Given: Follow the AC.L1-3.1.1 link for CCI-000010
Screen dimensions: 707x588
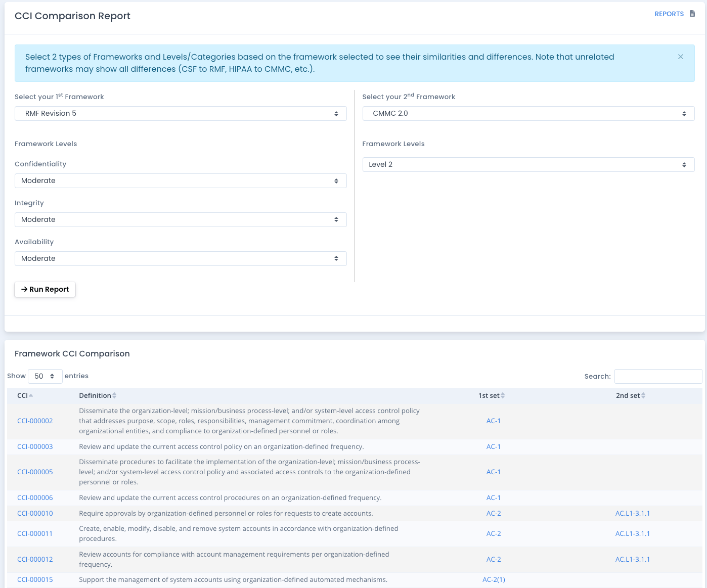Looking at the screenshot, I should 633,513.
